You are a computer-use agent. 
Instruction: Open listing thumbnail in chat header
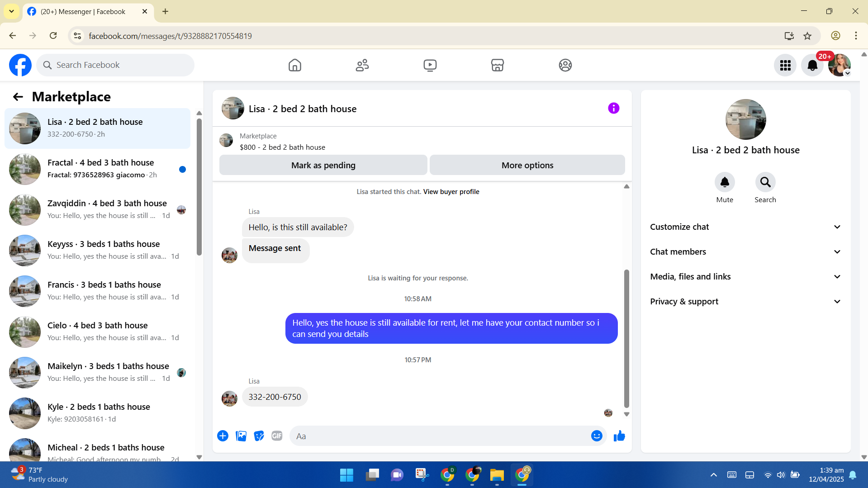pyautogui.click(x=233, y=108)
